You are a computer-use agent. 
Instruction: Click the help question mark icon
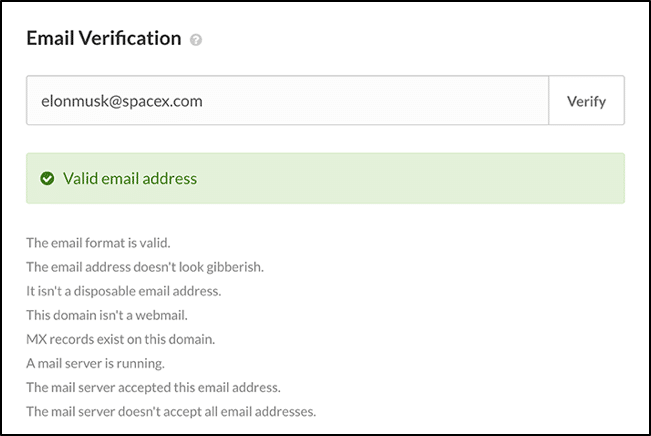(196, 40)
